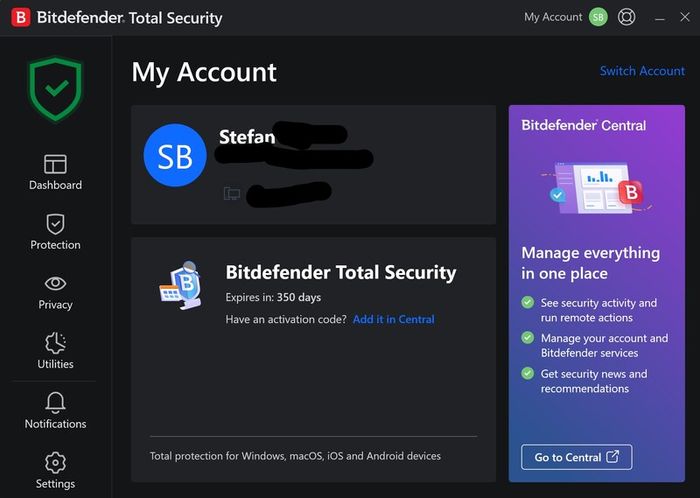Click the blue SB profile avatar

click(x=175, y=155)
